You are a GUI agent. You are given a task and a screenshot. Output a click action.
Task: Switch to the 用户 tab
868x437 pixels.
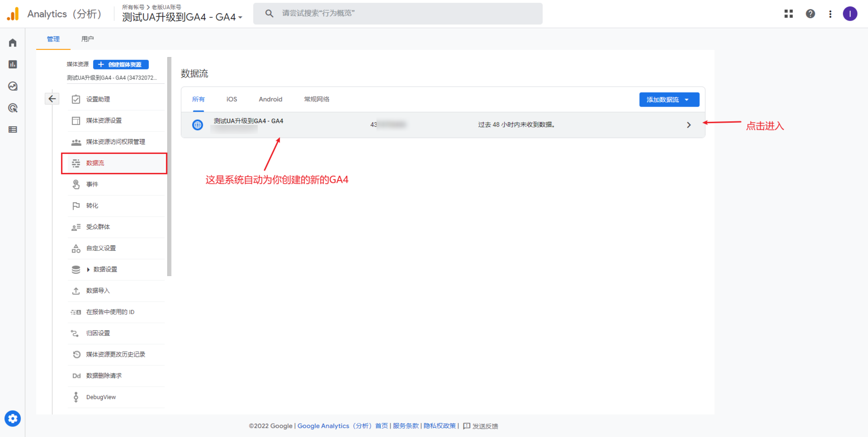(88, 39)
